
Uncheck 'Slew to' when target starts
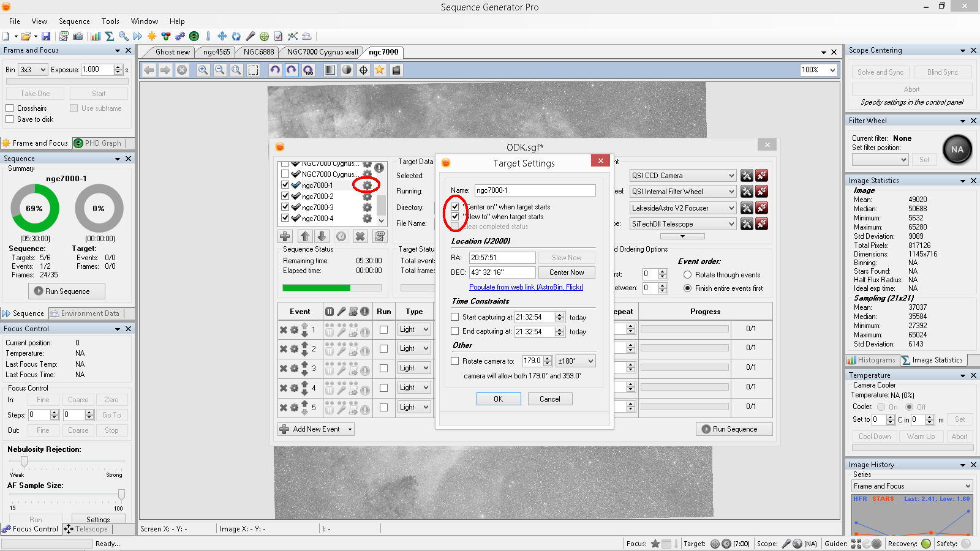pyautogui.click(x=455, y=217)
